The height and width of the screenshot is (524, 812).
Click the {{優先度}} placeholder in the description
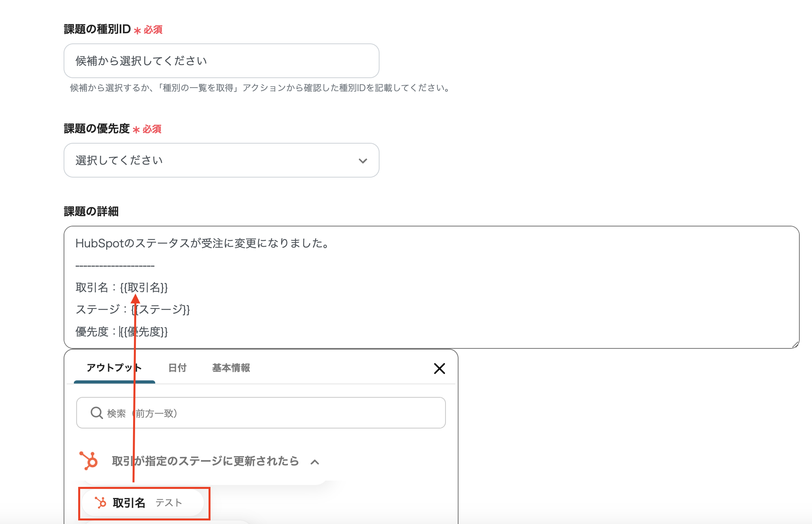tap(144, 332)
